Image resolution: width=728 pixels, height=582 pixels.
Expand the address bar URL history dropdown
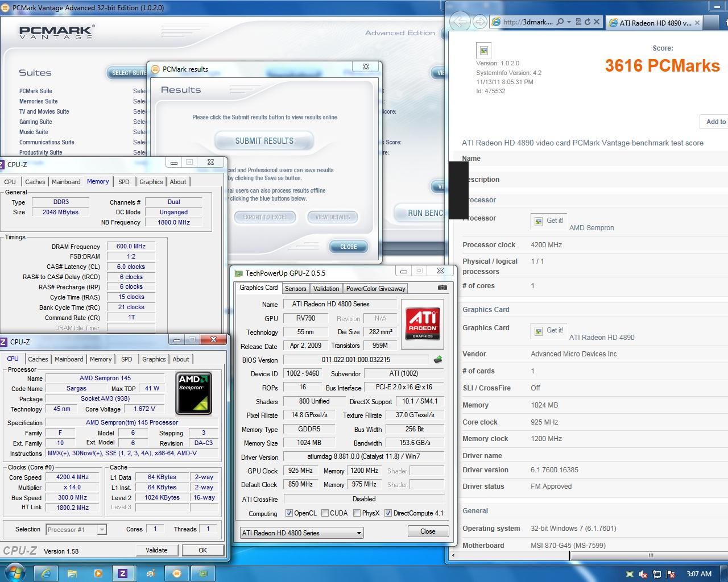tap(570, 22)
